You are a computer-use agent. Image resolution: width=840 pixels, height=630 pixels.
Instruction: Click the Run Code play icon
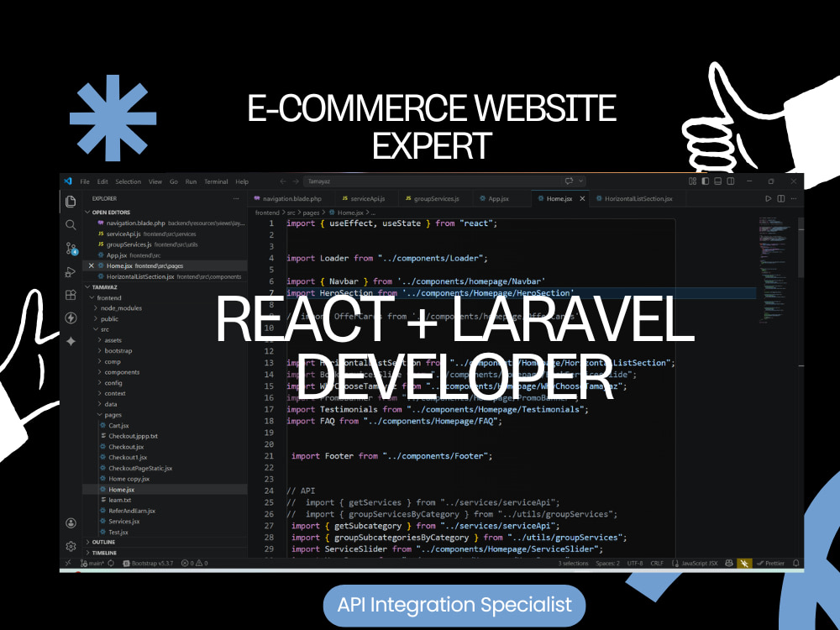(769, 199)
